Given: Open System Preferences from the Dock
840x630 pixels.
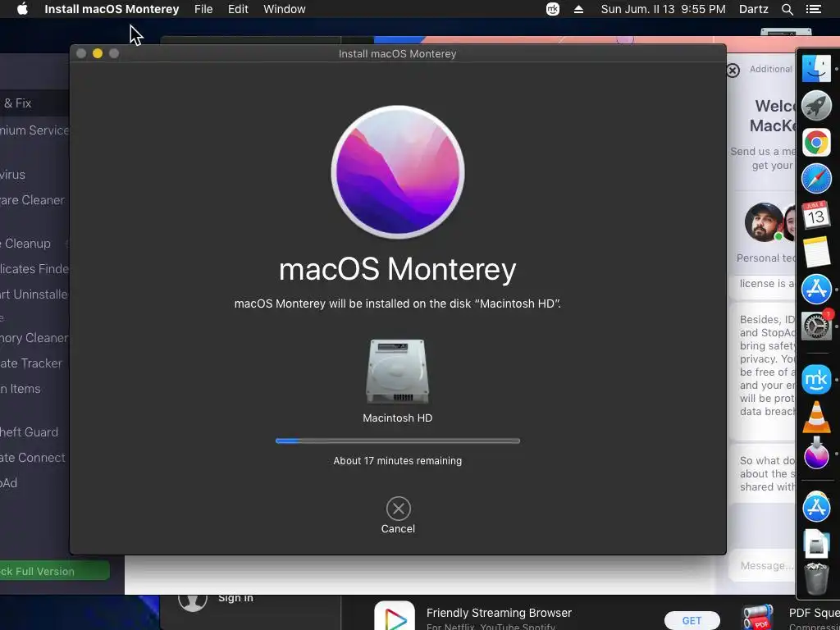Looking at the screenshot, I should coord(816,325).
